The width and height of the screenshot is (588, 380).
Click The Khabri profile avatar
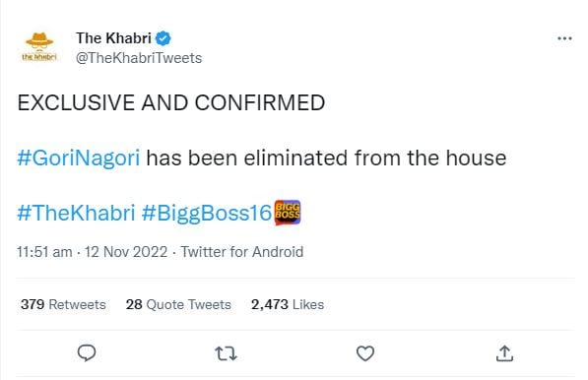(x=39, y=47)
